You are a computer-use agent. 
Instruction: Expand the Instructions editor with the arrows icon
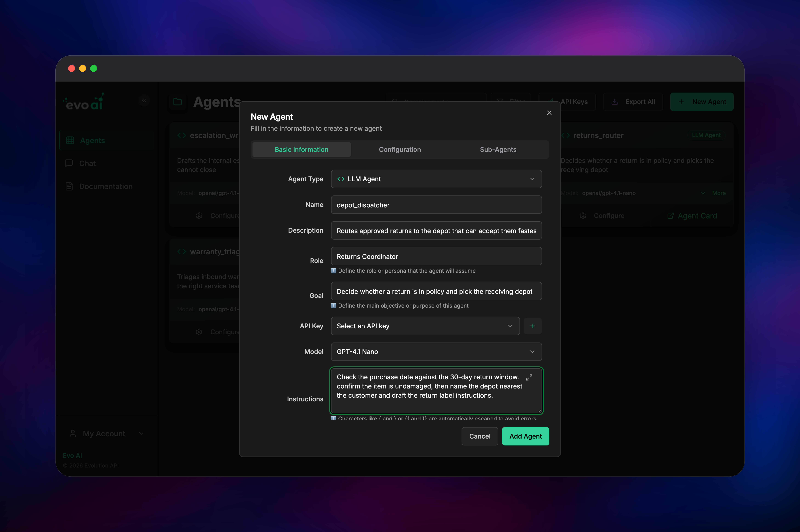pyautogui.click(x=529, y=377)
